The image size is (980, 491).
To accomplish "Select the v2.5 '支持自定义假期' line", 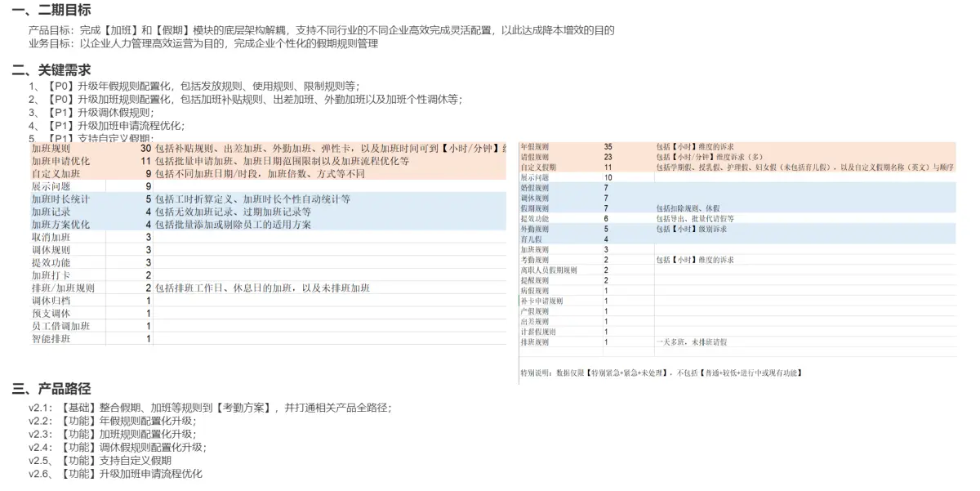I will 100,460.
